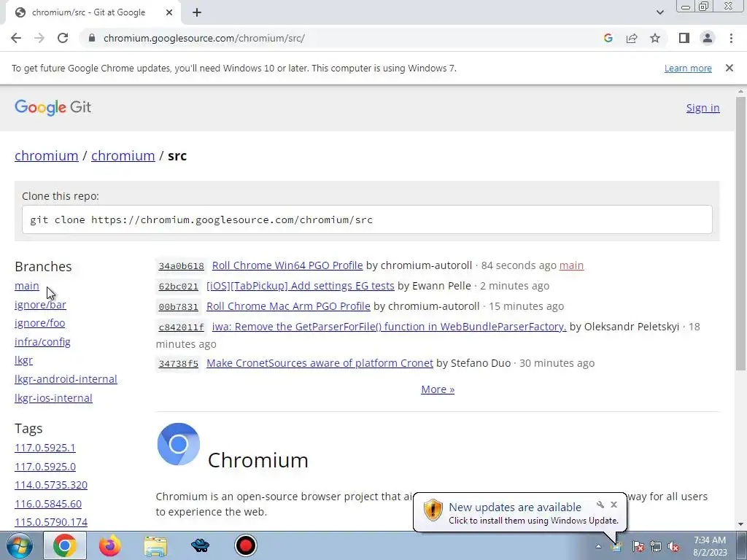Close the Windows Update notification balloon
The height and width of the screenshot is (560, 747).
614,505
